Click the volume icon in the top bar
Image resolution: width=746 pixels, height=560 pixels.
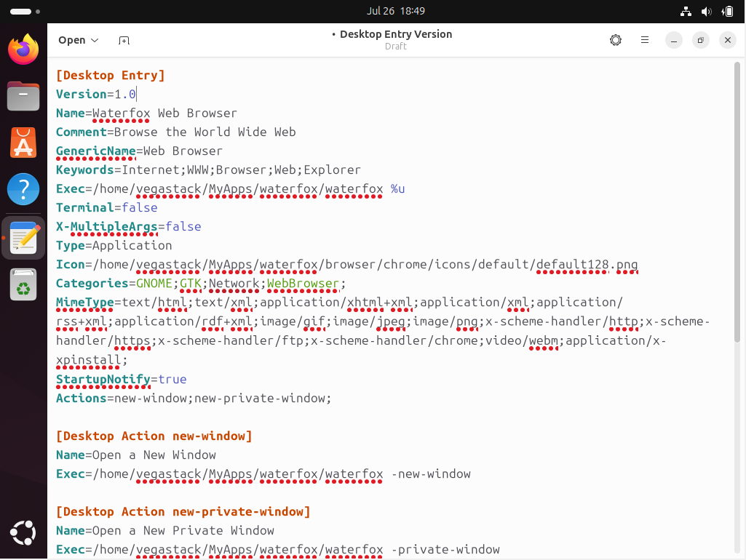(x=706, y=11)
